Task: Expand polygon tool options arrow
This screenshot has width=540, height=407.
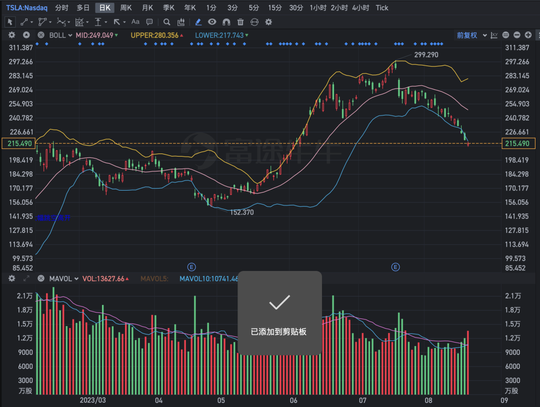Action: pos(50,22)
